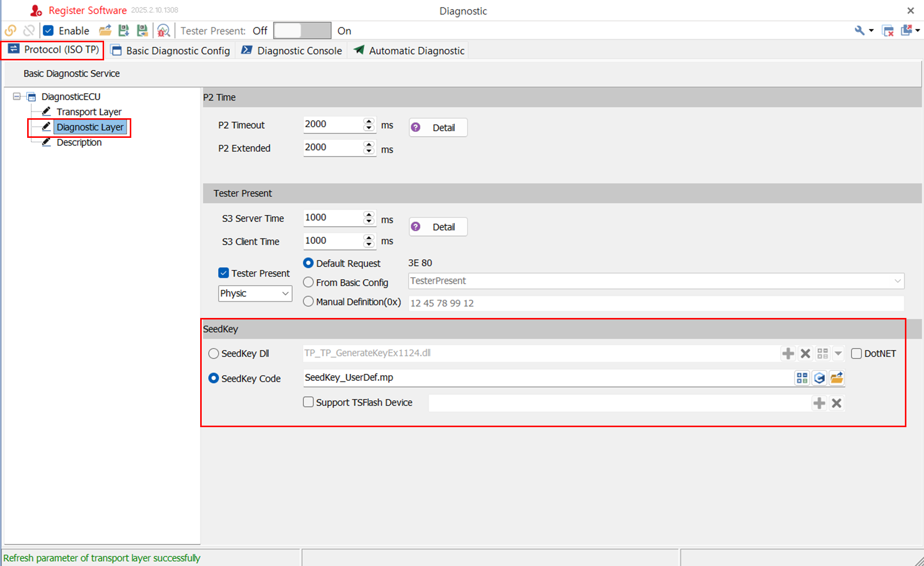
Task: Select Description in the tree
Action: tap(79, 142)
